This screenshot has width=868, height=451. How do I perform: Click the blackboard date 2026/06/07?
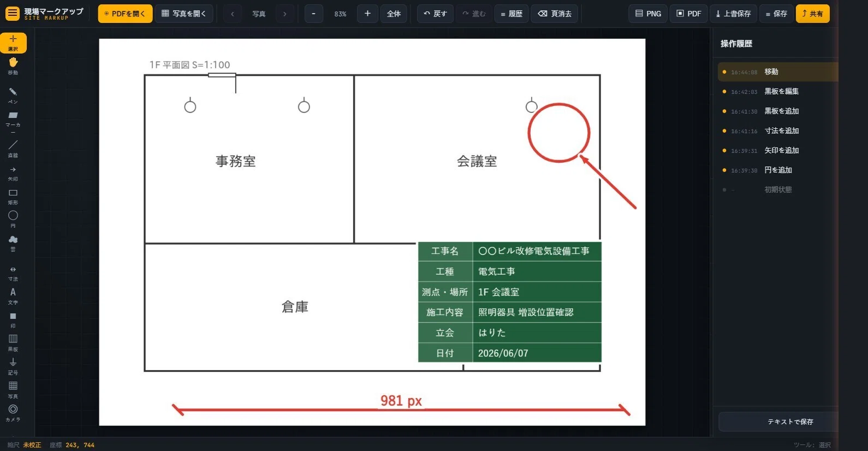[x=503, y=353]
